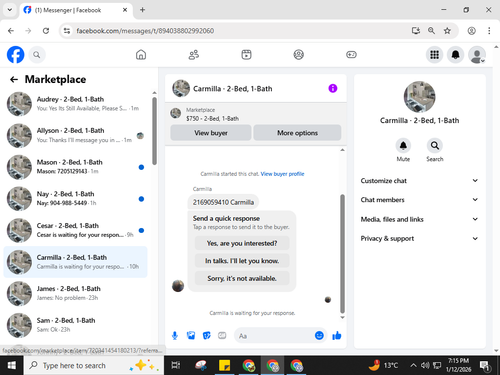This screenshot has width=500, height=375.
Task: Open the Windows Start menu
Action: tap(12, 365)
